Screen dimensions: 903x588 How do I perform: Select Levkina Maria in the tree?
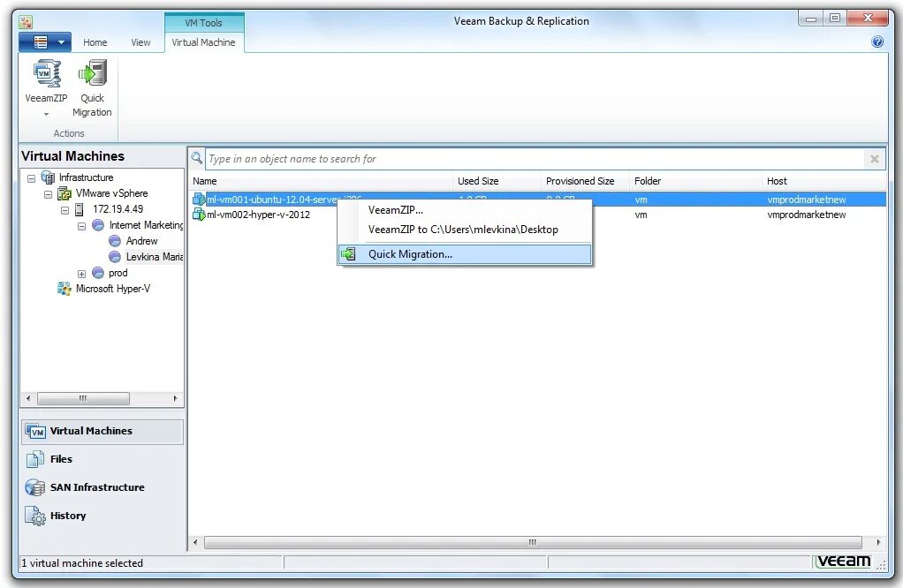[x=155, y=257]
